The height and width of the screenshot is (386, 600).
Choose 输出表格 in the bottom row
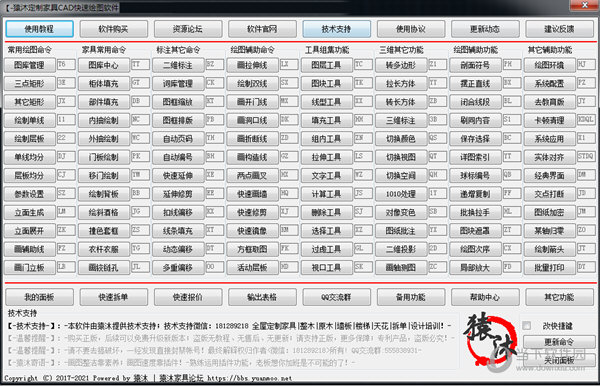click(262, 297)
